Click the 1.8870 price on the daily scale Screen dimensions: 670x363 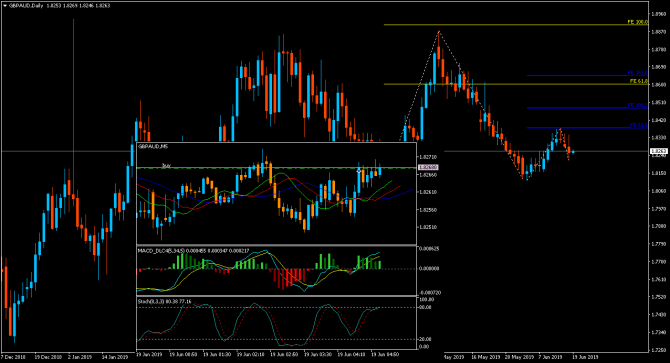[659, 32]
